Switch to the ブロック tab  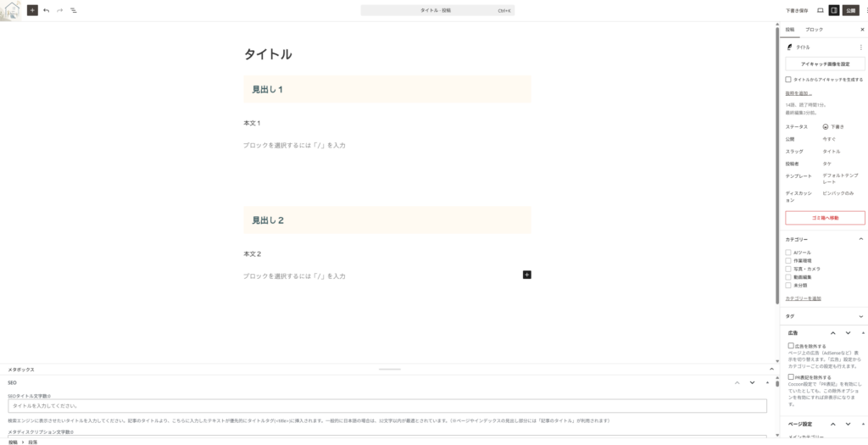coord(814,30)
